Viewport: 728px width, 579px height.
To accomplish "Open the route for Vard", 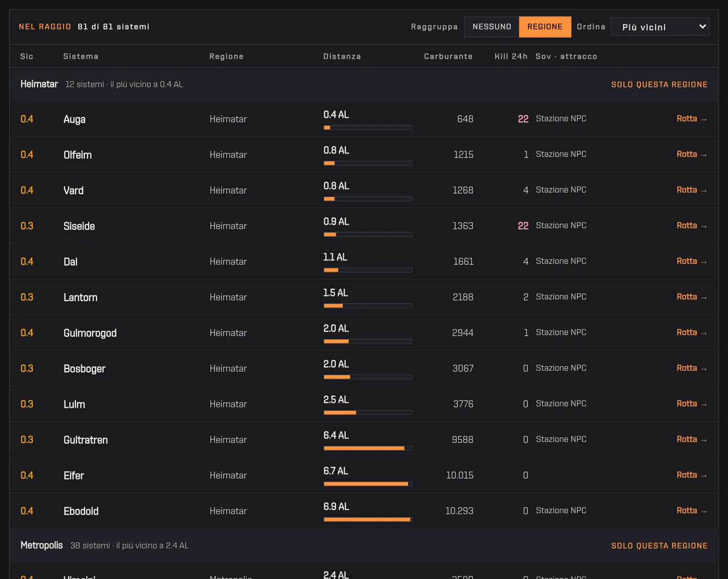I will (x=691, y=190).
